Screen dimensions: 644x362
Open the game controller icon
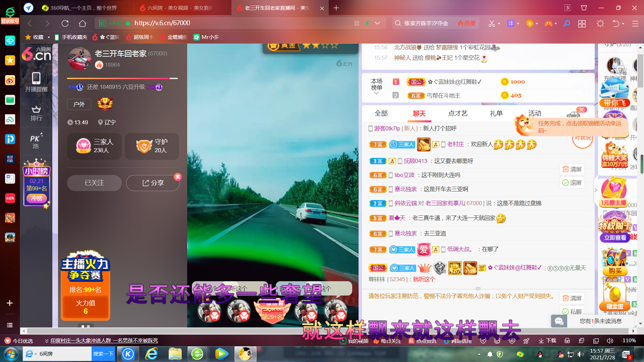548,23
